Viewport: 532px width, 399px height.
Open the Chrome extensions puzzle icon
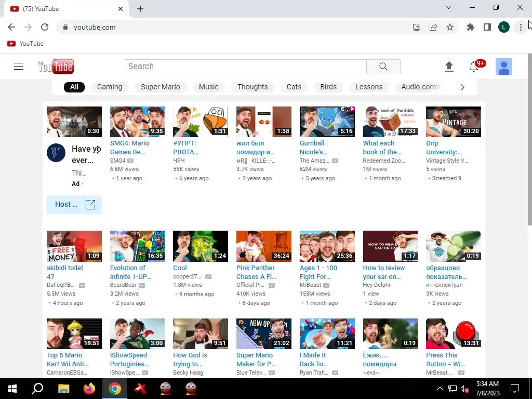(x=470, y=27)
